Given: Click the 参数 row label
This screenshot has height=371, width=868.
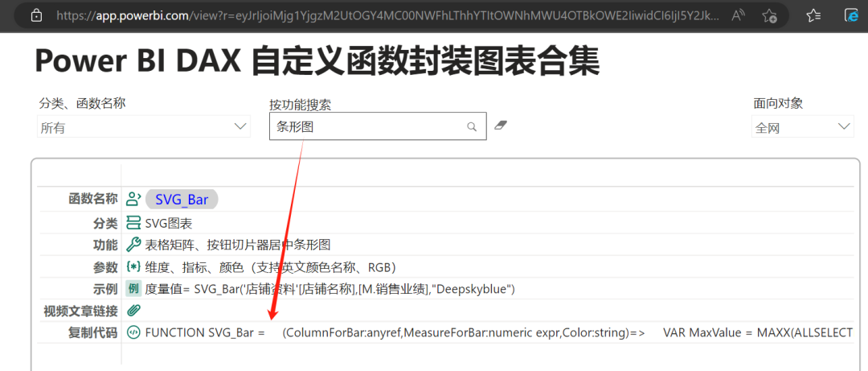Looking at the screenshot, I should pyautogui.click(x=105, y=267).
